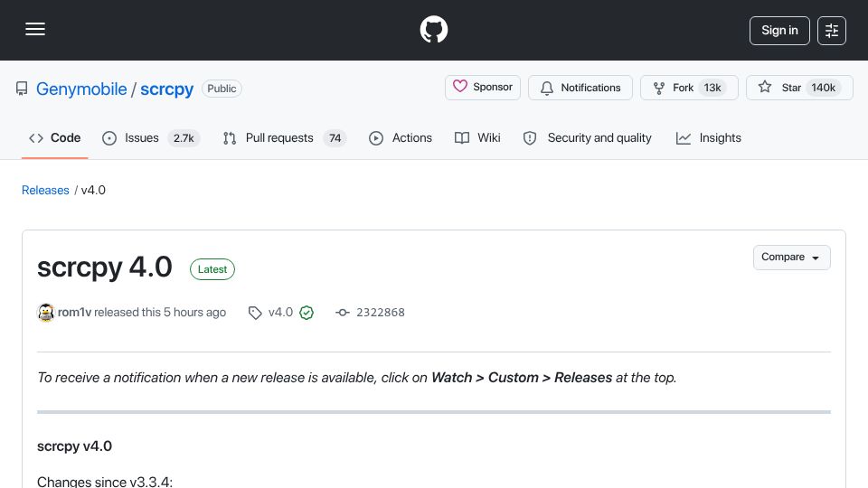Click the scrcpy 4.0 release title
The width and height of the screenshot is (868, 488).
pyautogui.click(x=105, y=267)
